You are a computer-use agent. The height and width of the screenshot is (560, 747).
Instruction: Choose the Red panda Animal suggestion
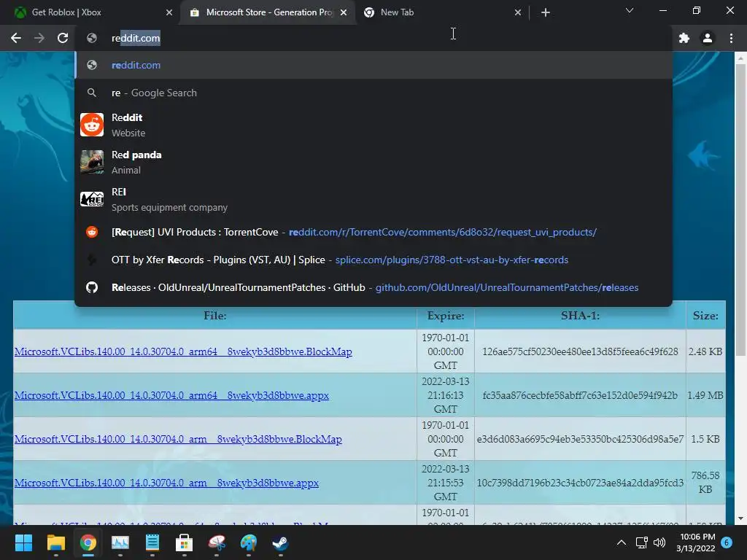[374, 162]
